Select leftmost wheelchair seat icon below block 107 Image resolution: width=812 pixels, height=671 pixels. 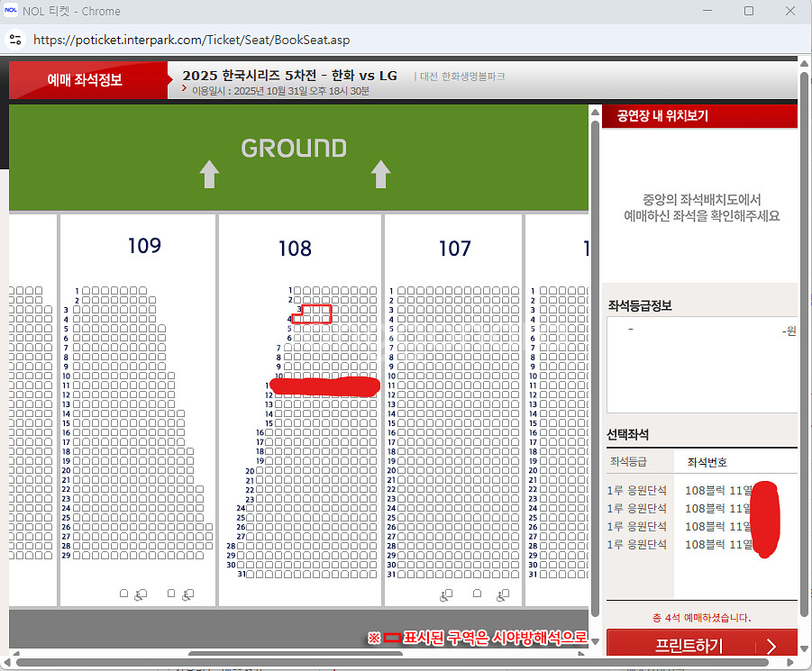pos(446,594)
